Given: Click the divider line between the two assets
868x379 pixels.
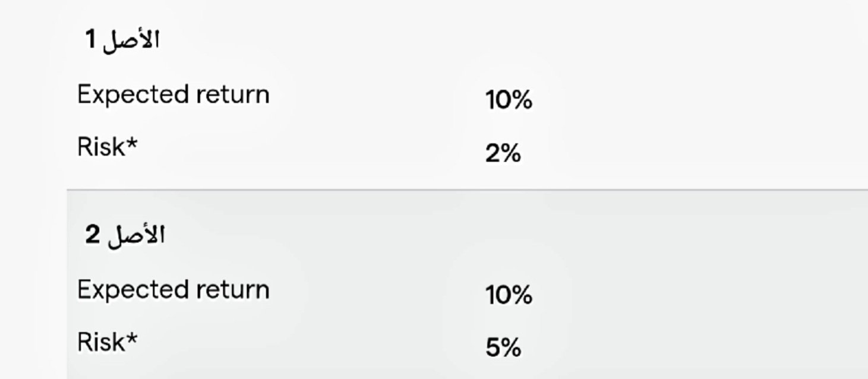Looking at the screenshot, I should coord(467,190).
